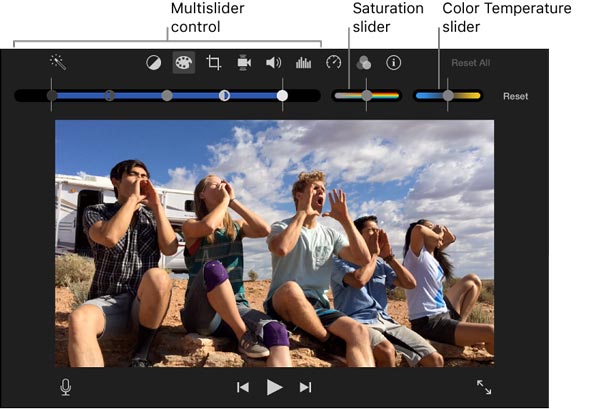
Task: Click the Reset button beside sliders
Action: click(x=515, y=96)
